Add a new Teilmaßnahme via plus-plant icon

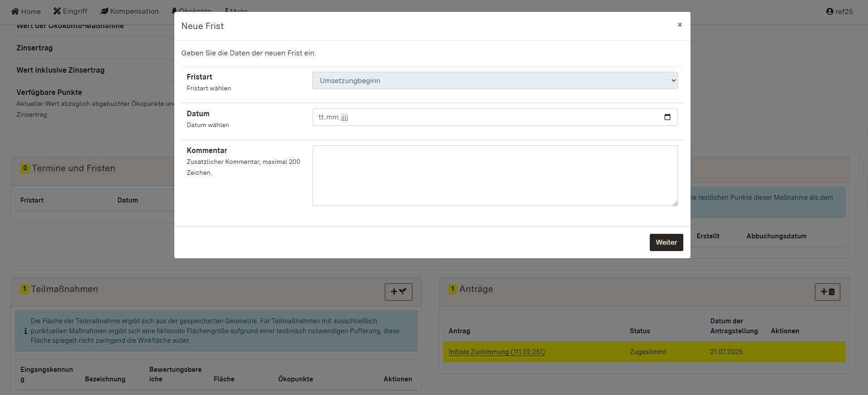pos(398,292)
